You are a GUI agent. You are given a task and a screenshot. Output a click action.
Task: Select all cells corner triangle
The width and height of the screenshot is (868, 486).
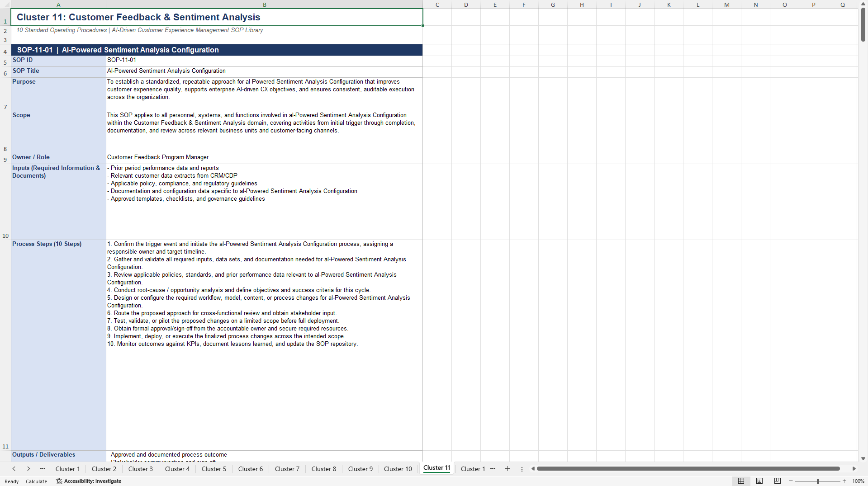(x=5, y=5)
